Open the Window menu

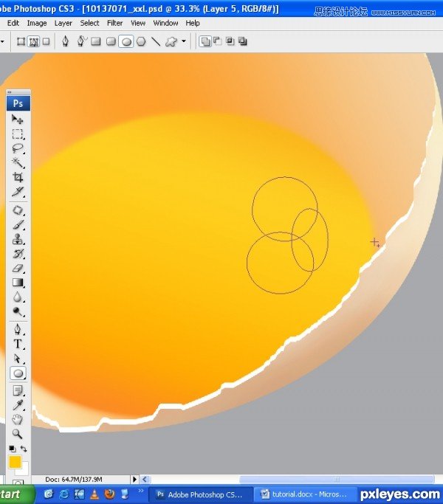click(165, 23)
